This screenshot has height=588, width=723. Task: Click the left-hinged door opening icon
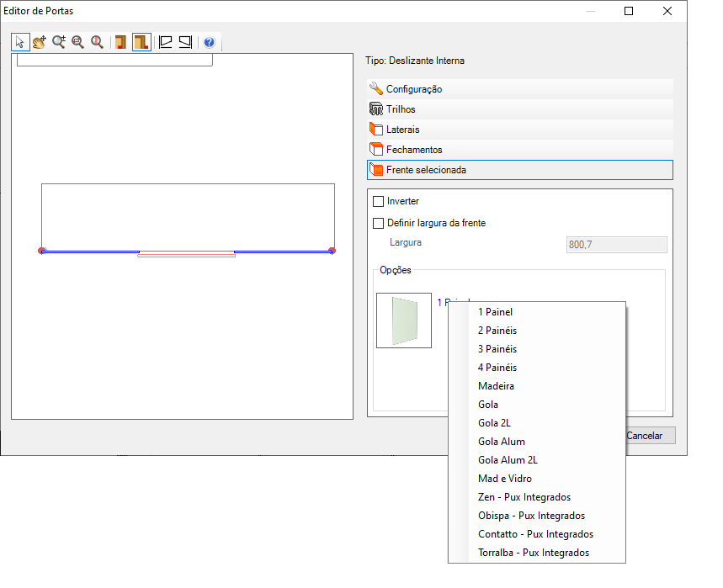165,42
